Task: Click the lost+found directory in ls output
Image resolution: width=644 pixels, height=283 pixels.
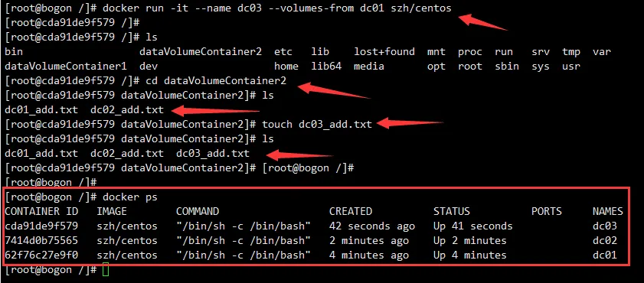Action: pyautogui.click(x=384, y=52)
